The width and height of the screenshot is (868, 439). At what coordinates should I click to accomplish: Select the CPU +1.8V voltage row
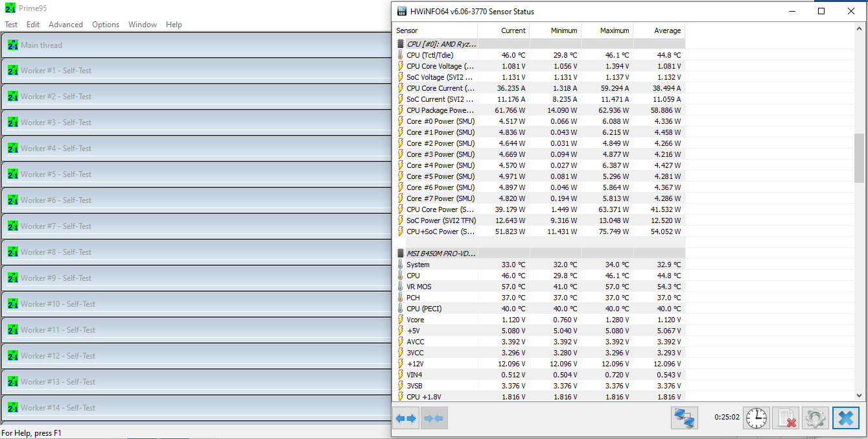(x=539, y=397)
